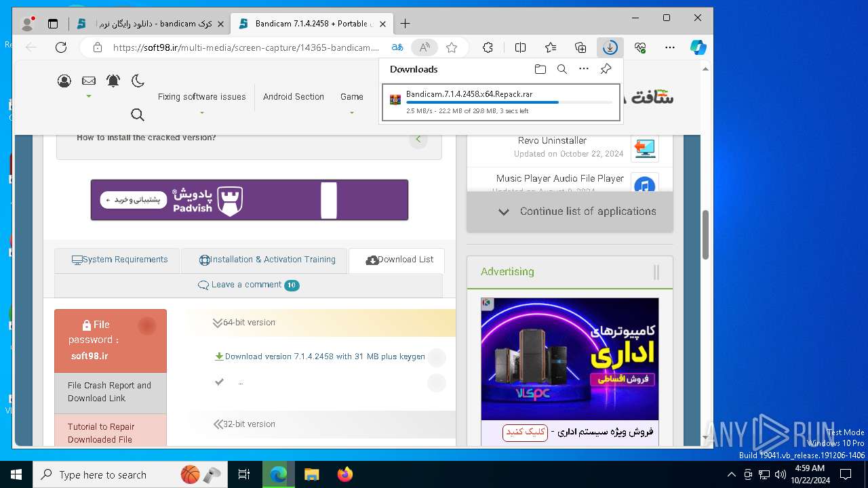Expand Continue list of applications

[570, 211]
